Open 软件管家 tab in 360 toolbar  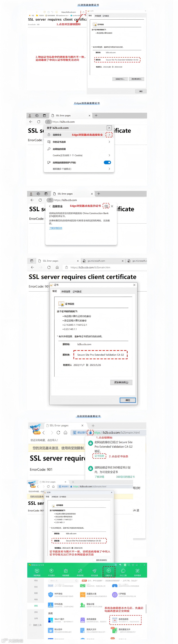pos(137,572)
